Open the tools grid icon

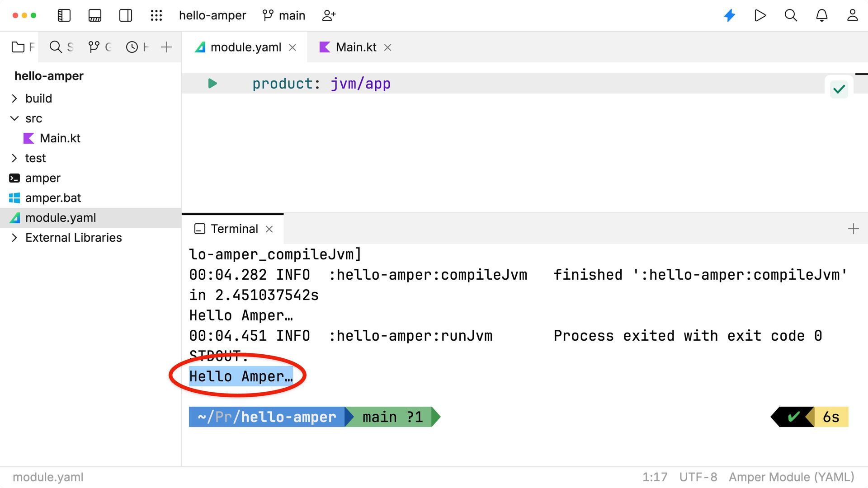156,15
